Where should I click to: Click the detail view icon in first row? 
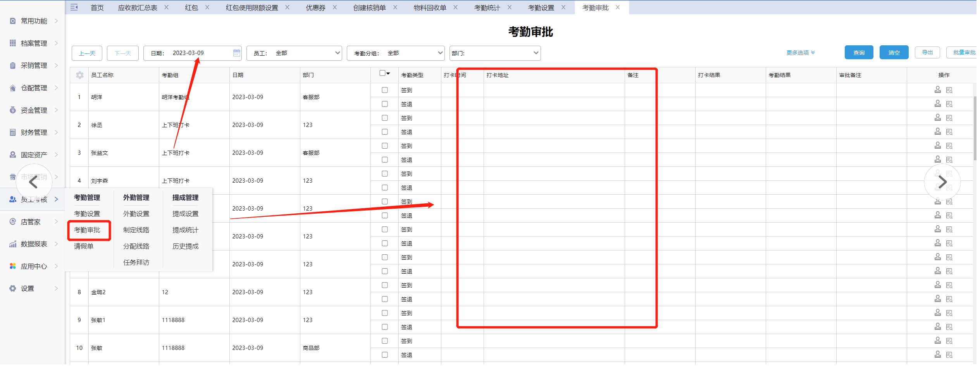point(949,90)
